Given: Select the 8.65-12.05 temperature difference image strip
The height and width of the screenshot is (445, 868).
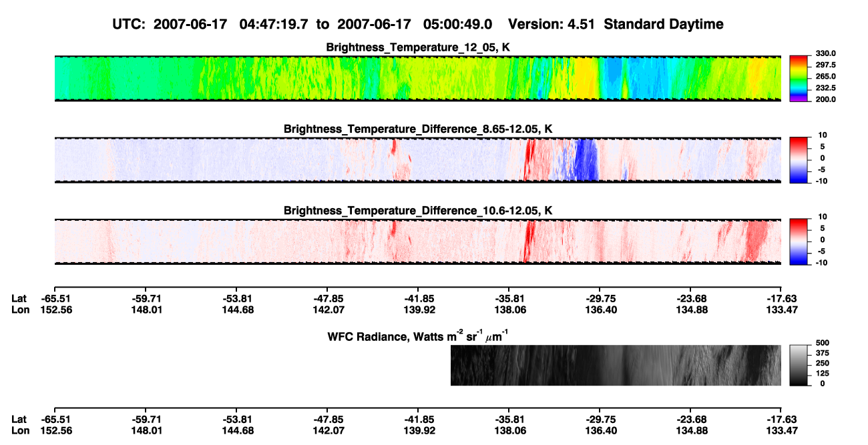Looking at the screenshot, I should click(417, 160).
